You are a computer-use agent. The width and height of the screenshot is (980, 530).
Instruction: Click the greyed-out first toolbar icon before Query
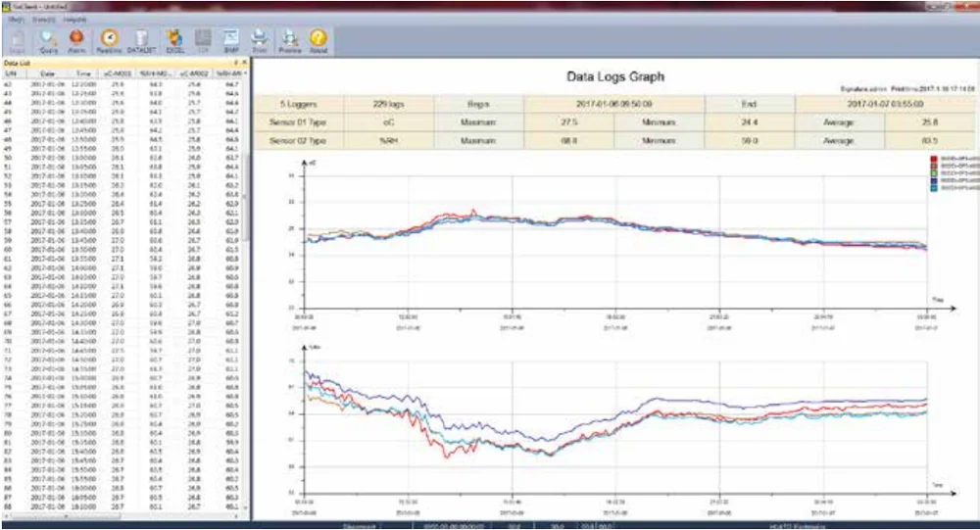(x=17, y=42)
